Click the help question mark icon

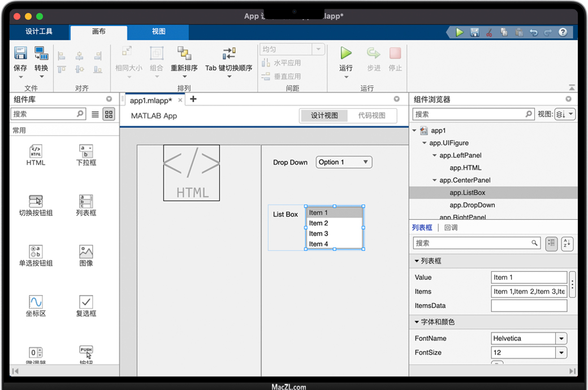[x=563, y=32]
